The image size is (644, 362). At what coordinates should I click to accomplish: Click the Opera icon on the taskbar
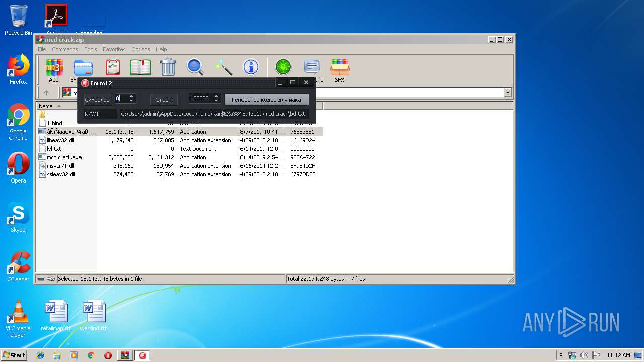tap(108, 355)
